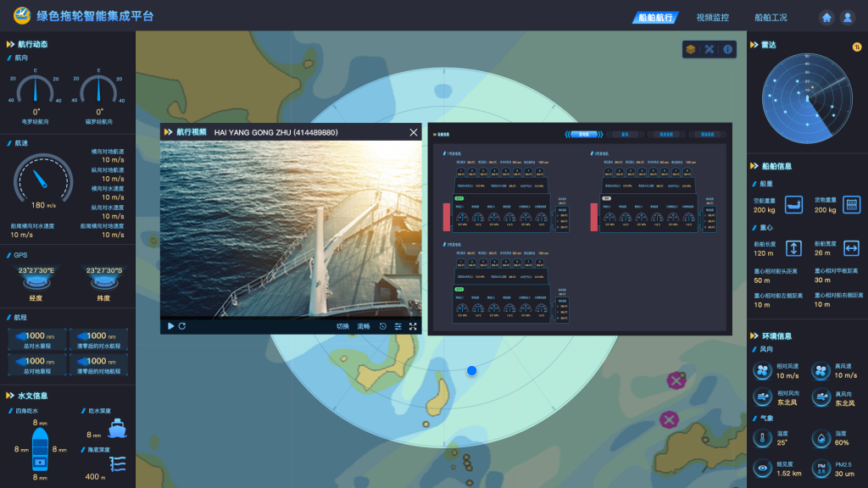The height and width of the screenshot is (488, 868).
Task: Click the ship length vertical arrow icon
Action: click(x=793, y=248)
